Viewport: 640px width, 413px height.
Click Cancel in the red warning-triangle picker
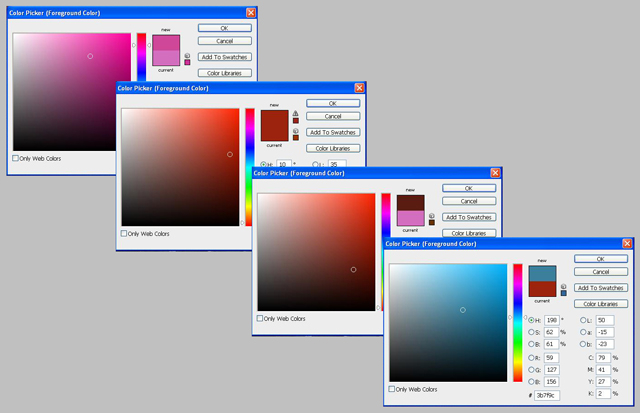pos(333,116)
